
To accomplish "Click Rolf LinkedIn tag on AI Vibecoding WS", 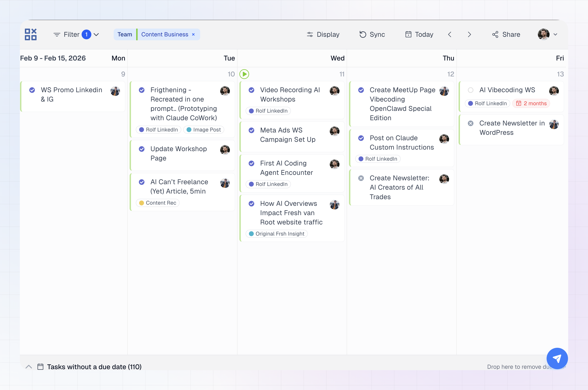I will pos(488,103).
